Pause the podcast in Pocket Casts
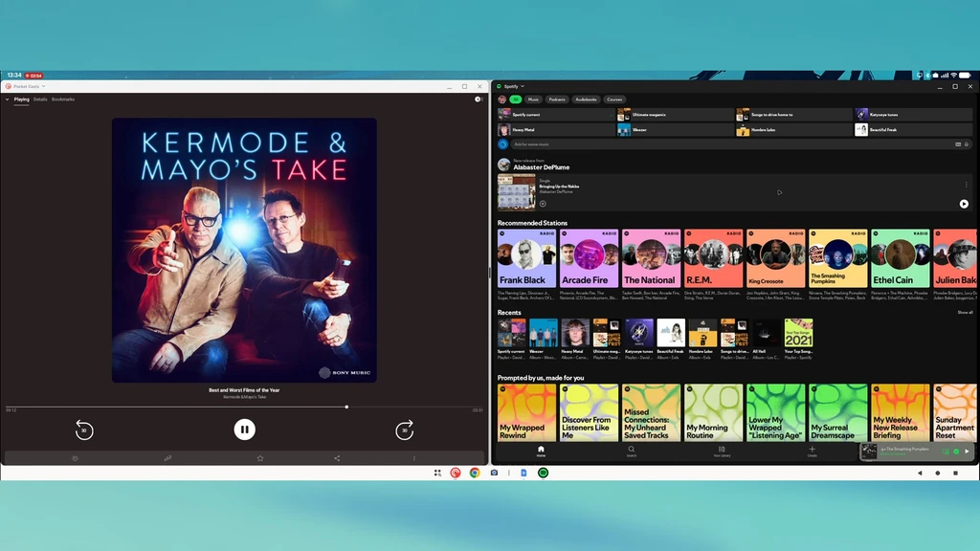The image size is (980, 551). [x=244, y=430]
